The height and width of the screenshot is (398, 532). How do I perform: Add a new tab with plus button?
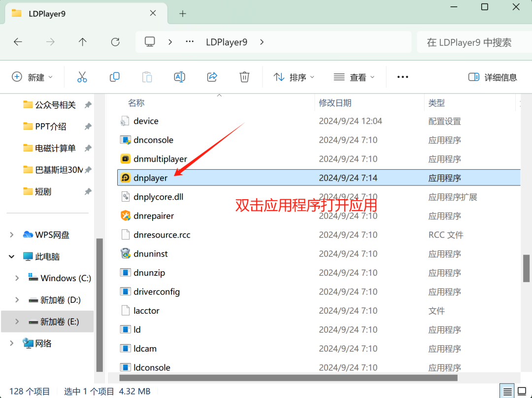[x=183, y=14]
